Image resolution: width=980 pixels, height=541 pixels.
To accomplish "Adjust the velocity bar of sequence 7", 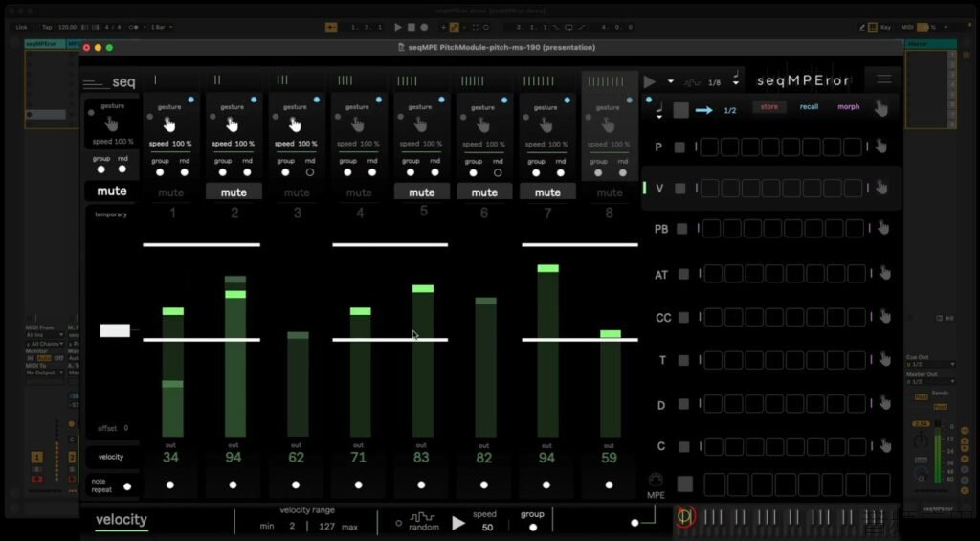I will point(548,350).
